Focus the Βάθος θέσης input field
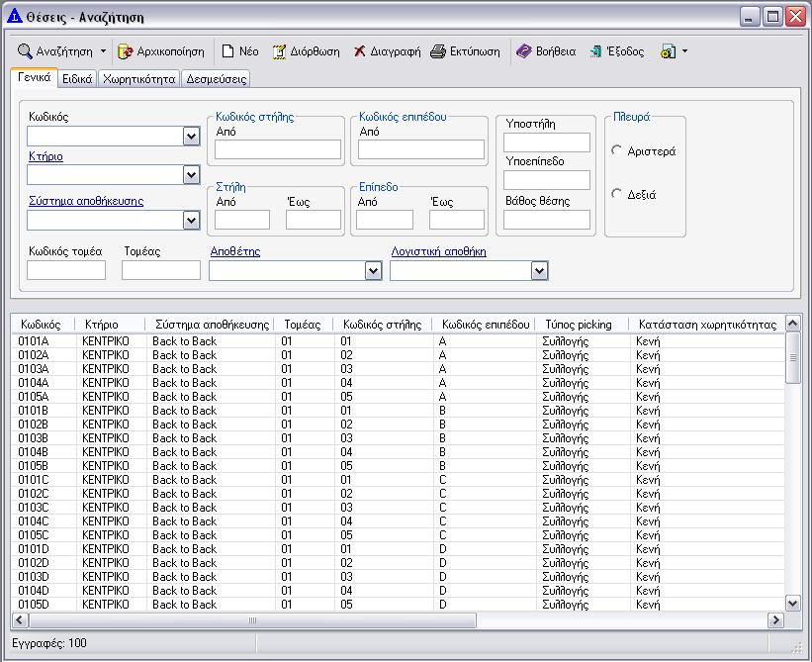Screen dimensions: 812x662 (x=547, y=220)
